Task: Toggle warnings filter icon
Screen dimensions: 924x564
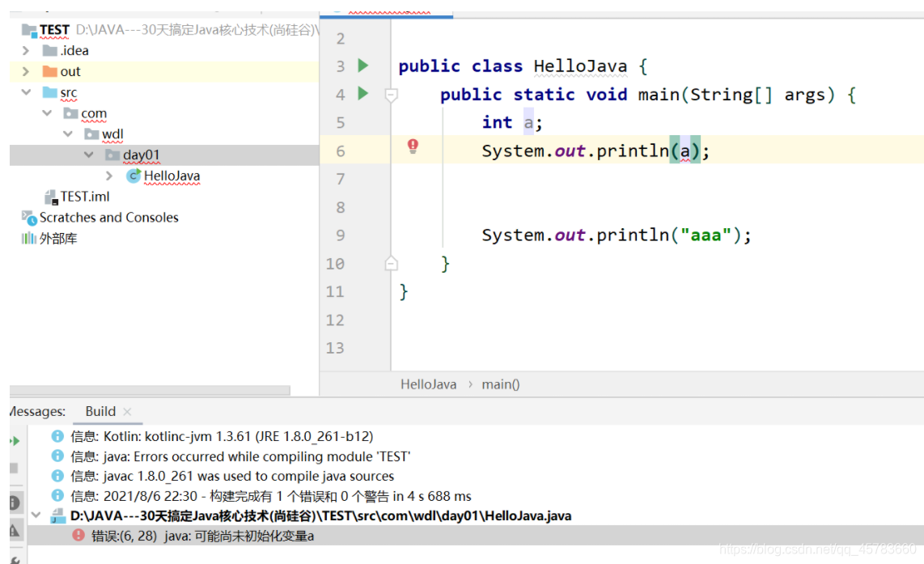Action: point(15,530)
